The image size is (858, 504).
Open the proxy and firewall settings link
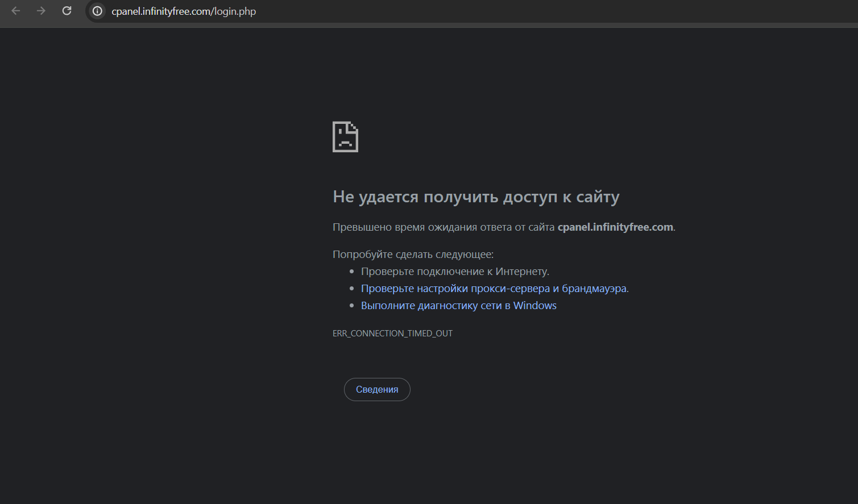495,289
